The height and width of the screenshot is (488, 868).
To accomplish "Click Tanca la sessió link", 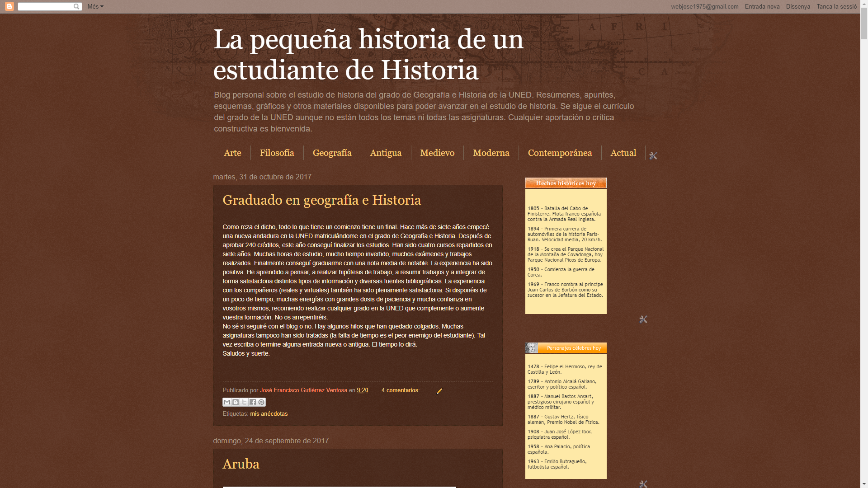I will pyautogui.click(x=836, y=6).
